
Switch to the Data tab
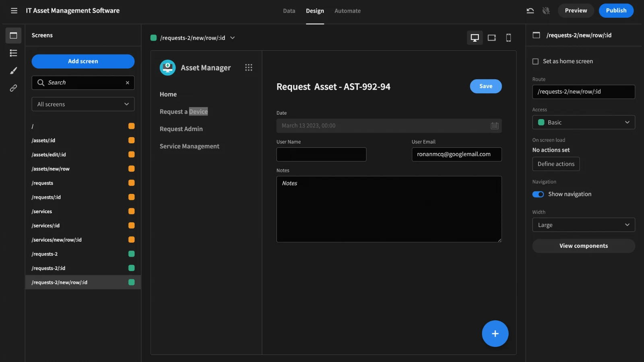coord(289,11)
